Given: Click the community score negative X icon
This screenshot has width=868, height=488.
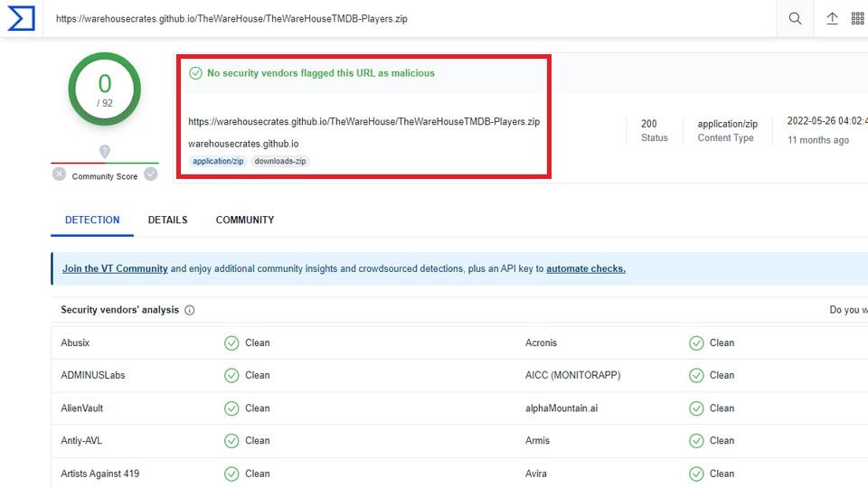Looking at the screenshot, I should pyautogui.click(x=60, y=174).
